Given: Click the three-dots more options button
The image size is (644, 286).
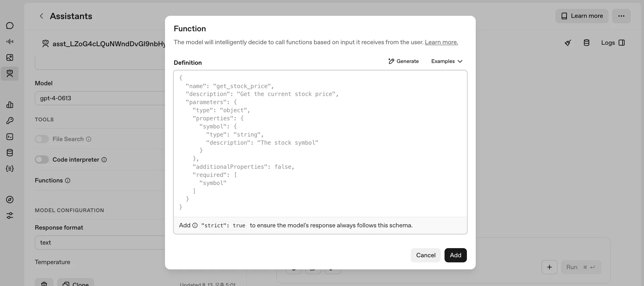Looking at the screenshot, I should (621, 16).
